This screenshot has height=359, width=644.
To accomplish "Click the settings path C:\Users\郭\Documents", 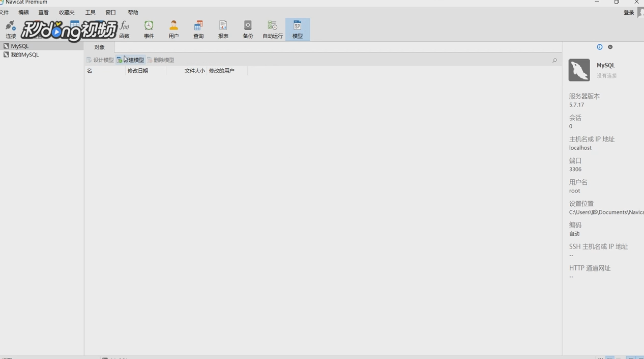I will tap(606, 212).
